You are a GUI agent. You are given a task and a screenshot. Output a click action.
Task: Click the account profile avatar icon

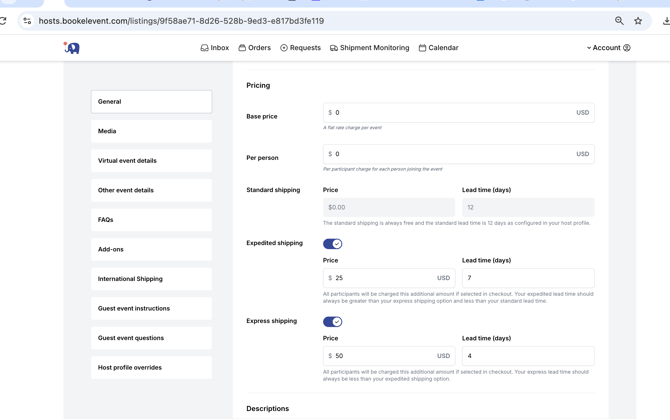tap(627, 48)
